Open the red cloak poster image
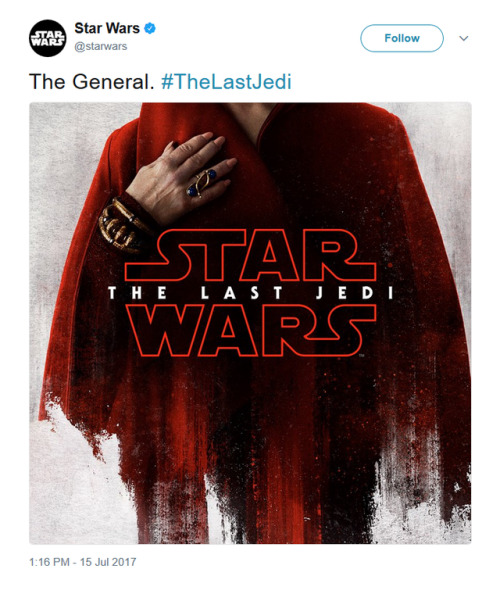This screenshot has height=594, width=500. (250, 323)
